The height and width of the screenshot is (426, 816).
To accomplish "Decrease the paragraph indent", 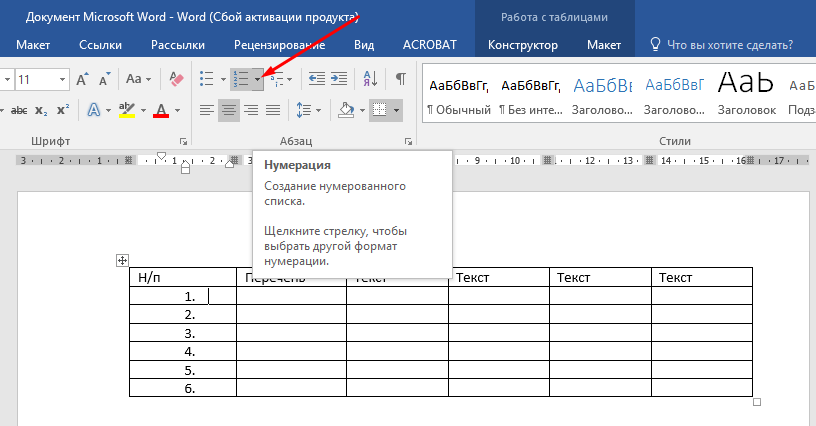I will [x=317, y=79].
